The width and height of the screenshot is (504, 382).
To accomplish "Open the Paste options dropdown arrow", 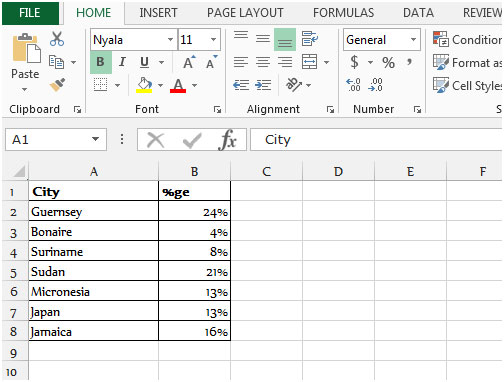I will tap(24, 89).
